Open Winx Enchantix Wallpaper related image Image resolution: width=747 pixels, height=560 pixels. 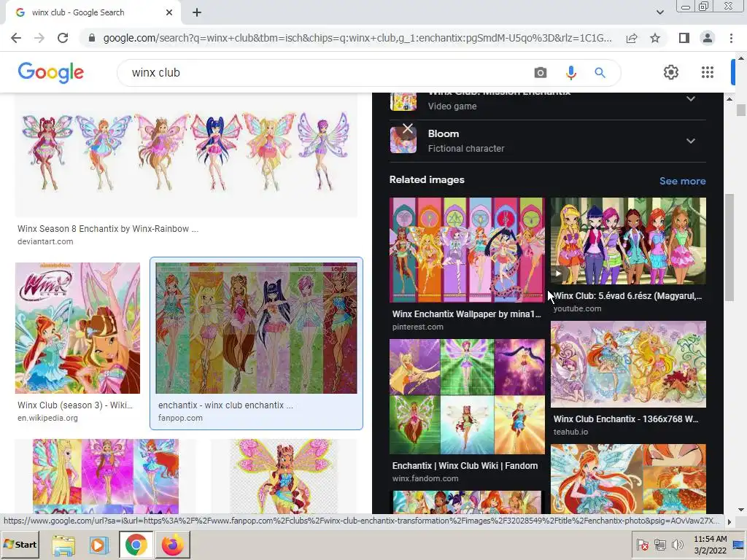[466, 250]
